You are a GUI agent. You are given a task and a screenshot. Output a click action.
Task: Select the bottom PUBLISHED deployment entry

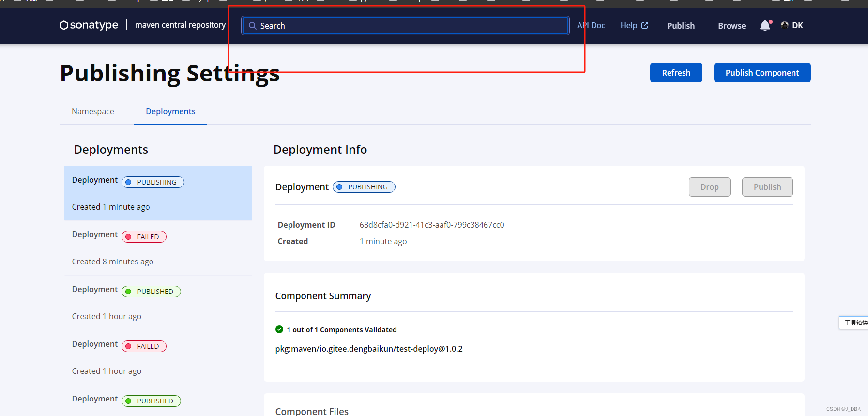(x=158, y=401)
